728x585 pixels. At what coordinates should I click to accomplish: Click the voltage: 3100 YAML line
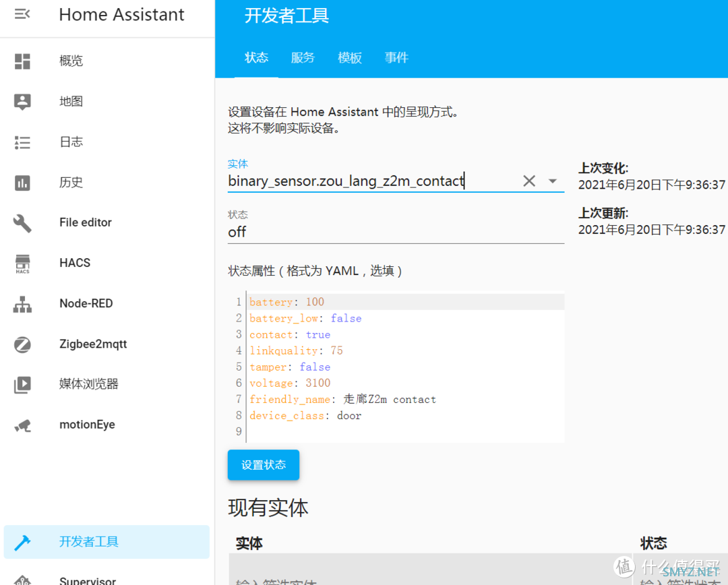pos(406,383)
